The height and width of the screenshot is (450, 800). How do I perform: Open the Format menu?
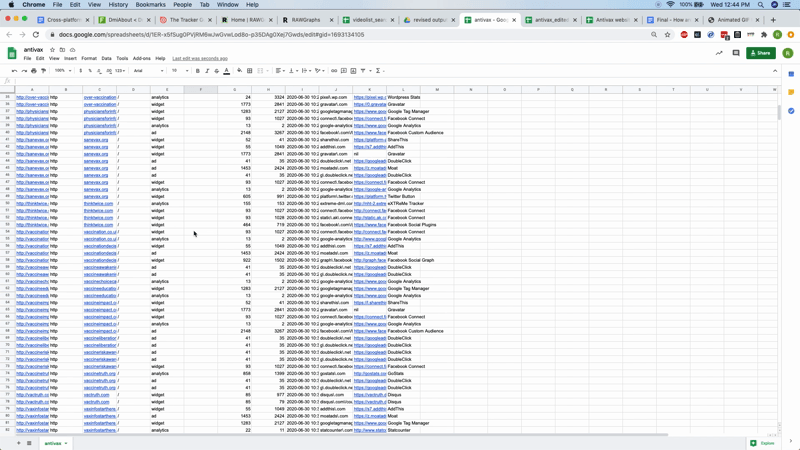pyautogui.click(x=89, y=58)
